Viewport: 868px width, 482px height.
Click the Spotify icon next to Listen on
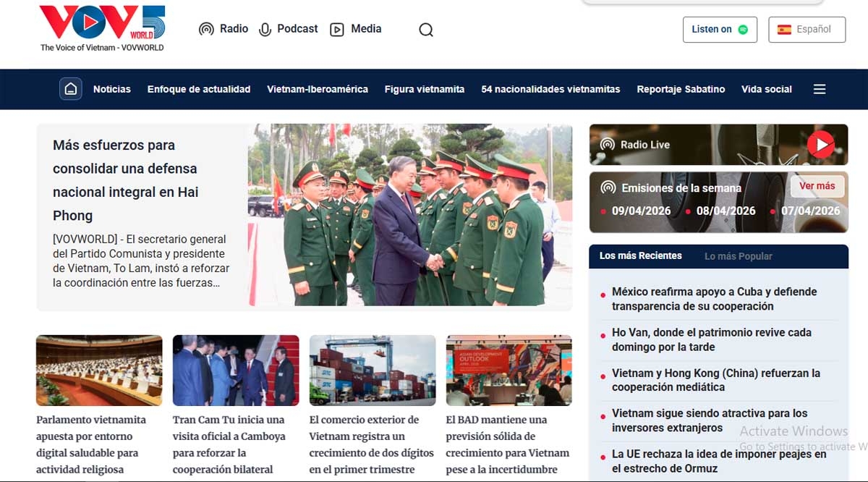[742, 30]
